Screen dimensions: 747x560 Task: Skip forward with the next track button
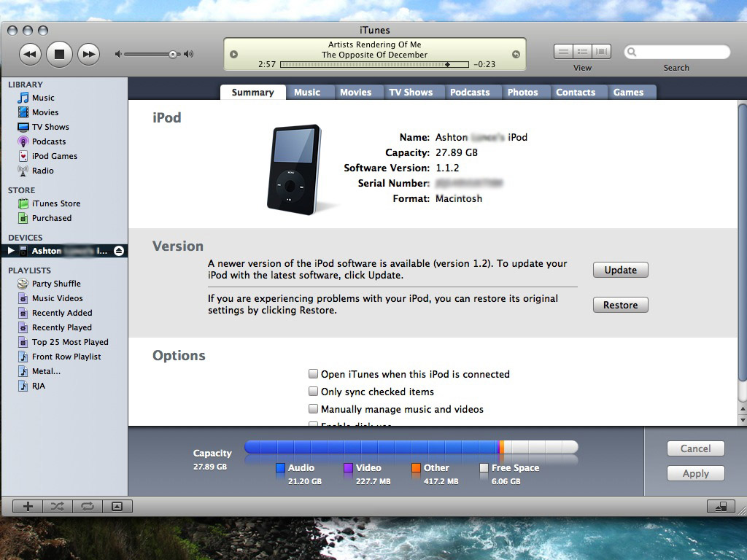(88, 54)
